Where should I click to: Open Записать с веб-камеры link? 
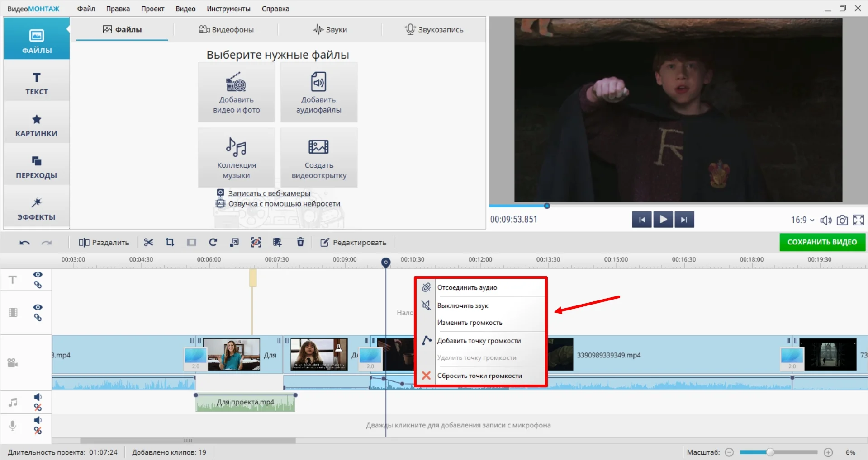269,193
